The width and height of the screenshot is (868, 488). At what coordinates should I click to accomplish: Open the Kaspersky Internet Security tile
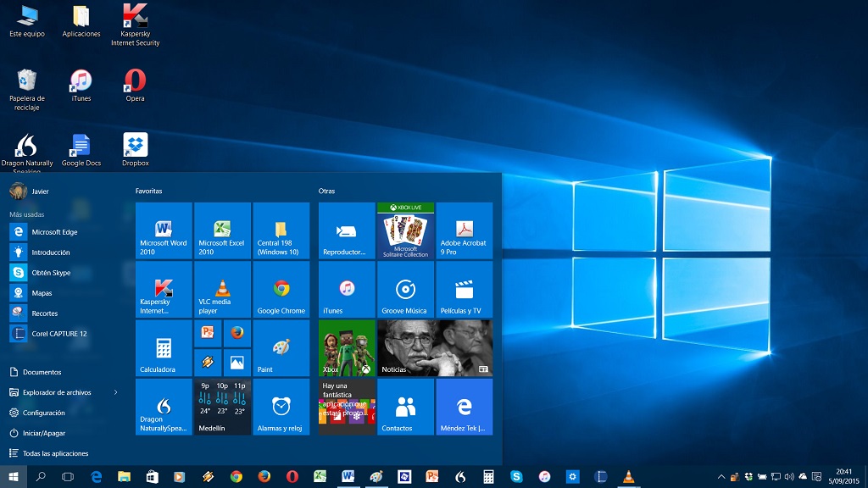tap(164, 289)
